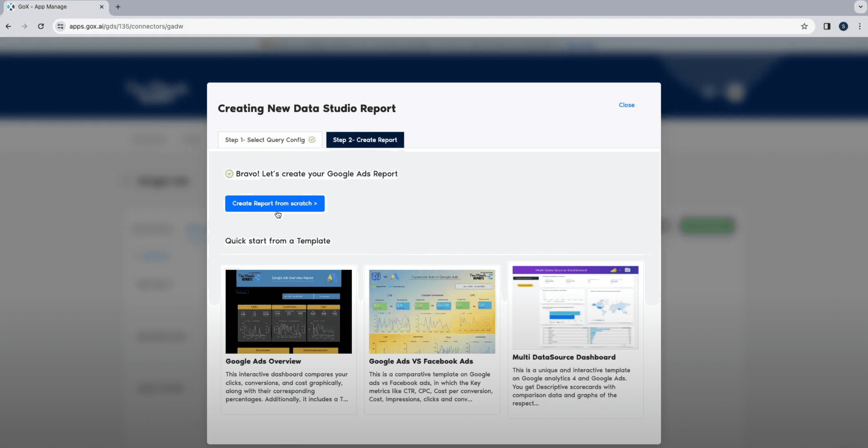Click the Google Ads VS Facebook Ads title
The image size is (868, 448).
(x=421, y=361)
